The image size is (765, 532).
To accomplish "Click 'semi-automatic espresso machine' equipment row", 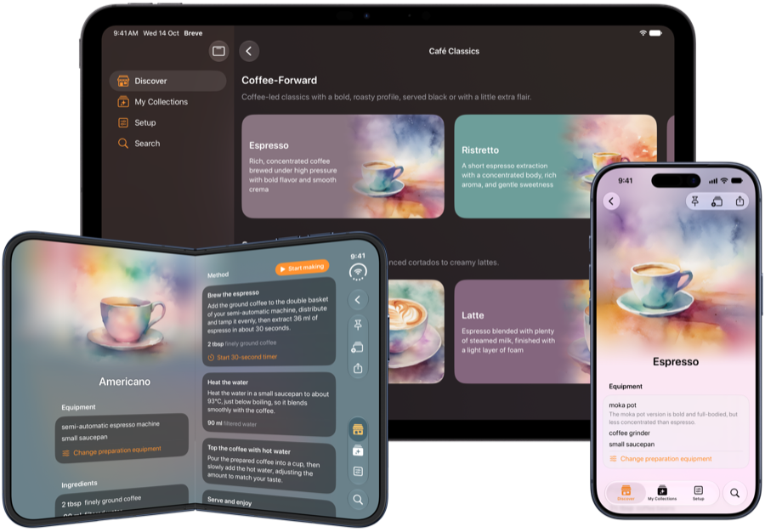I will click(x=110, y=425).
